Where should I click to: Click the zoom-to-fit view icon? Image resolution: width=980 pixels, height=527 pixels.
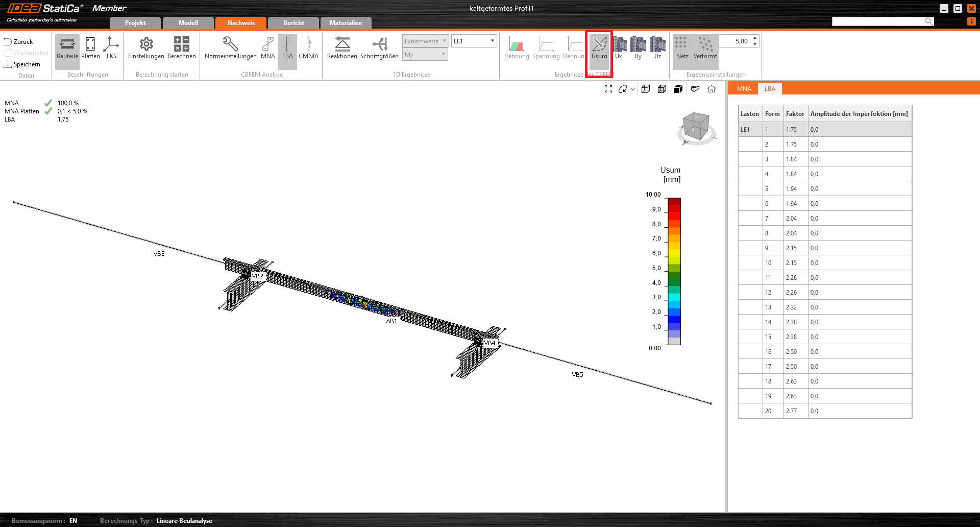click(608, 89)
